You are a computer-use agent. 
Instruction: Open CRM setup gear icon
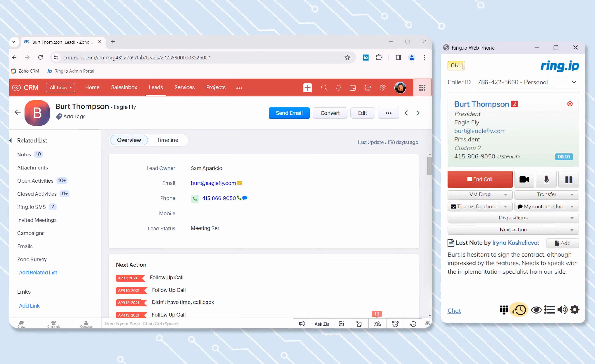(x=383, y=88)
